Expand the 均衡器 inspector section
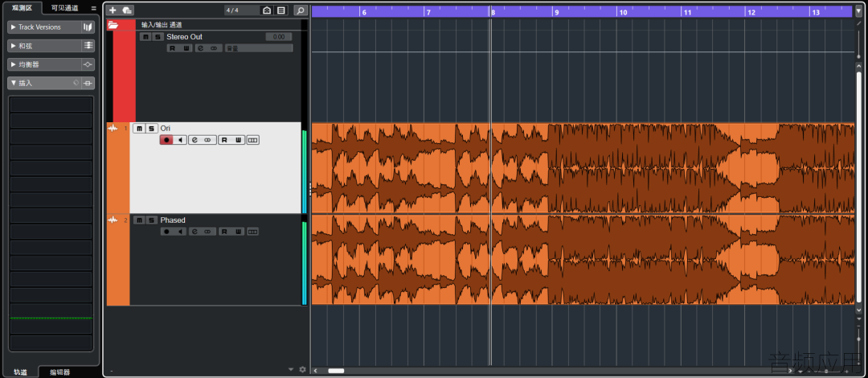 [14, 64]
